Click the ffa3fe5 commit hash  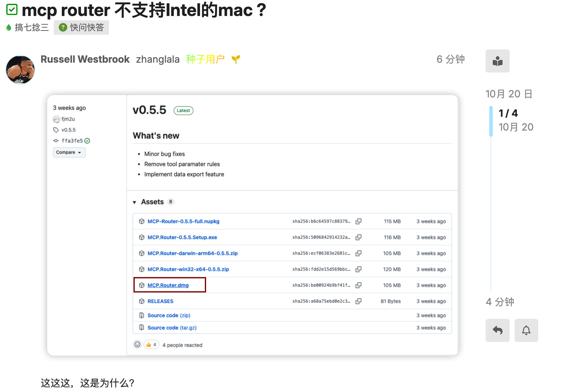coord(72,141)
